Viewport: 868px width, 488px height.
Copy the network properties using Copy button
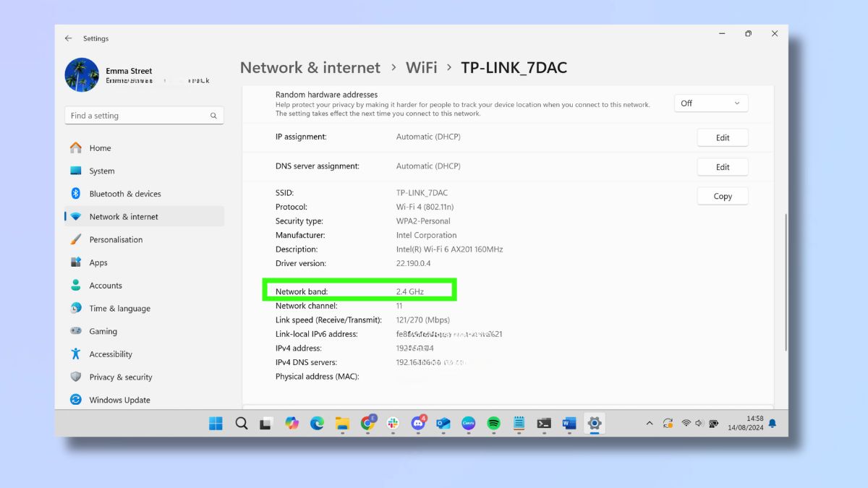pyautogui.click(x=722, y=195)
